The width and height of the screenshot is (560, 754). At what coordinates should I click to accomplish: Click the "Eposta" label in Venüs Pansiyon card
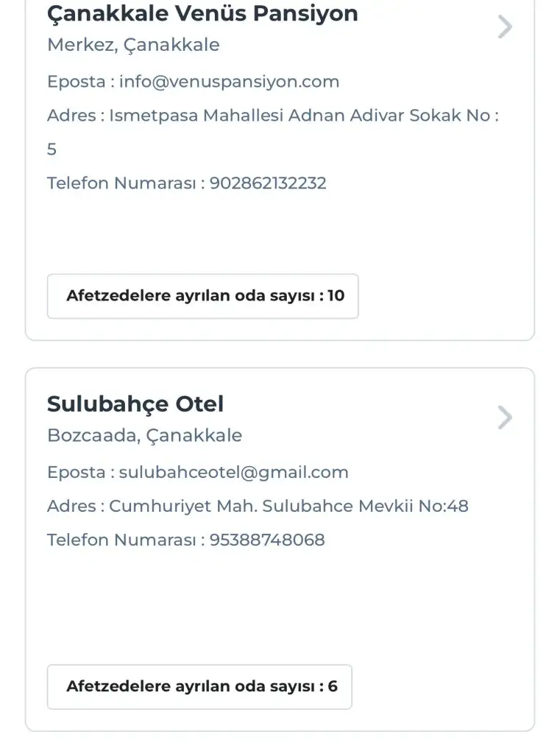point(76,82)
